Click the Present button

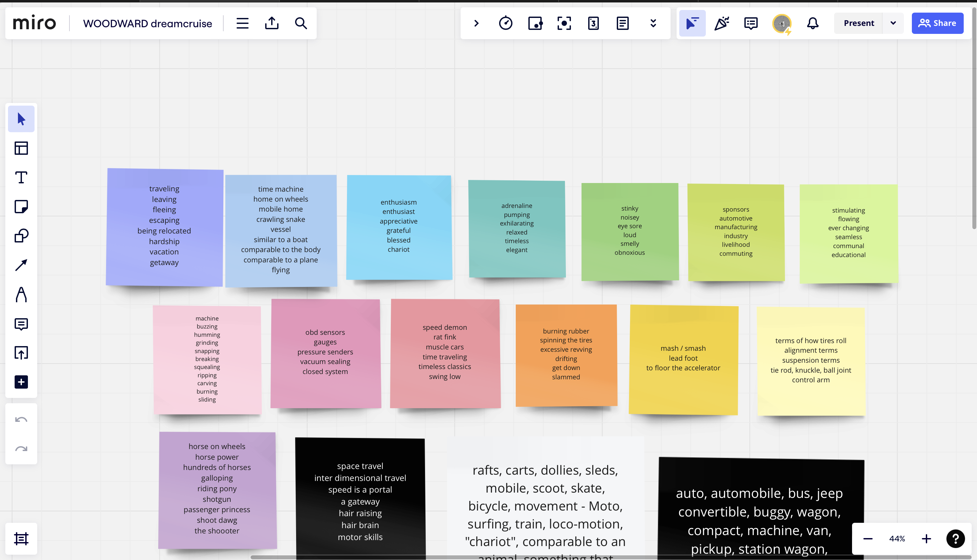(x=858, y=23)
